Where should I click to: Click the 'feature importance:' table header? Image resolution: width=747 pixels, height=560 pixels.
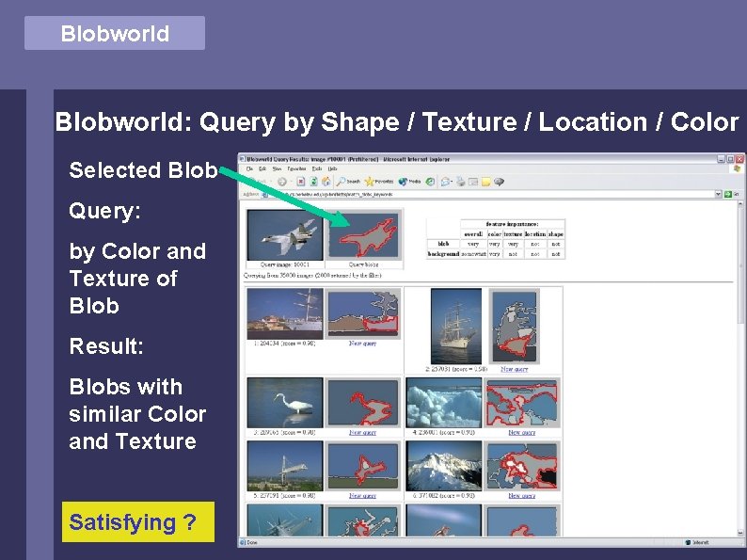[512, 224]
